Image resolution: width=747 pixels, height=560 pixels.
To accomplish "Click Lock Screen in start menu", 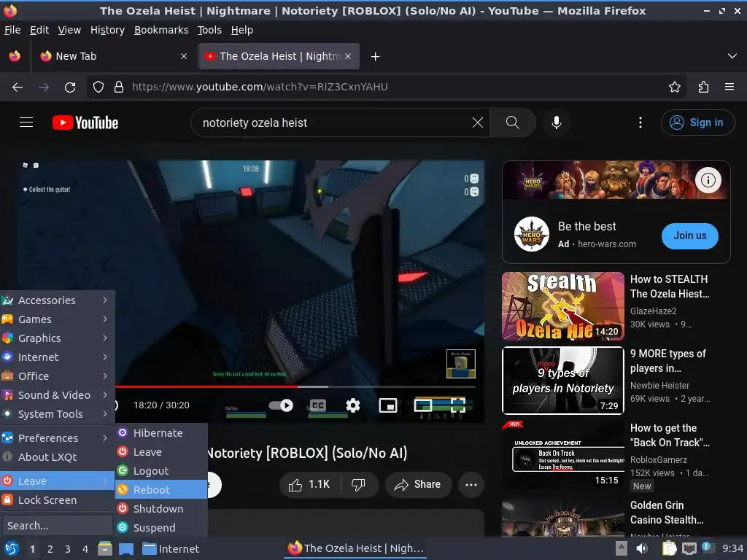I will click(57, 500).
